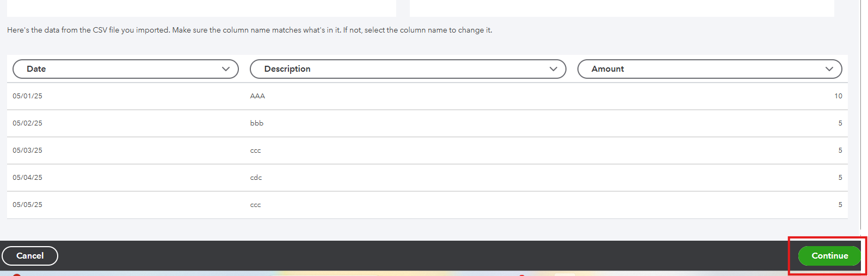
Task: Select the 05/05/25 date cell
Action: point(28,205)
